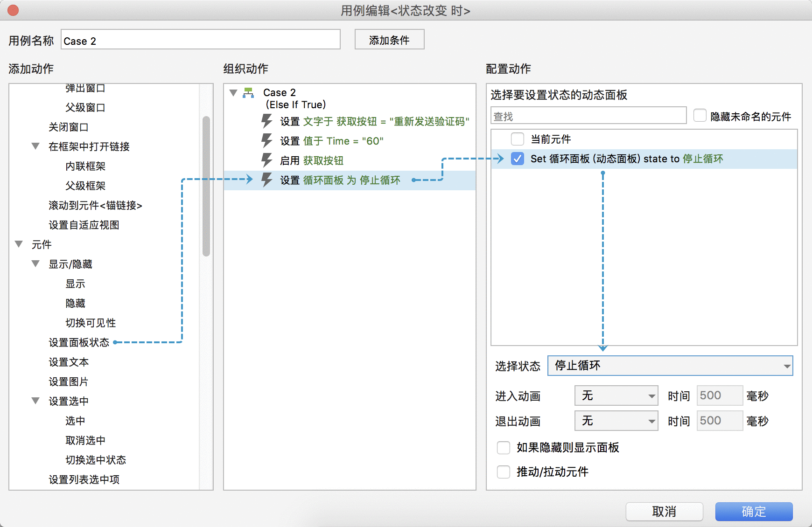The width and height of the screenshot is (812, 527).
Task: Select 内联框架 action
Action: click(x=85, y=166)
